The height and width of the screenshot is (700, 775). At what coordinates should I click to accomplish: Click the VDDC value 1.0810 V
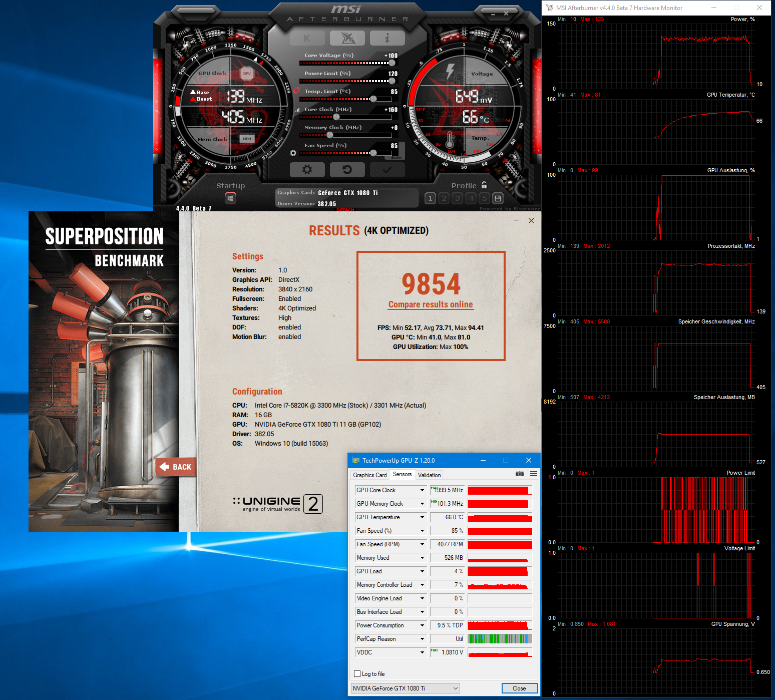point(447,652)
